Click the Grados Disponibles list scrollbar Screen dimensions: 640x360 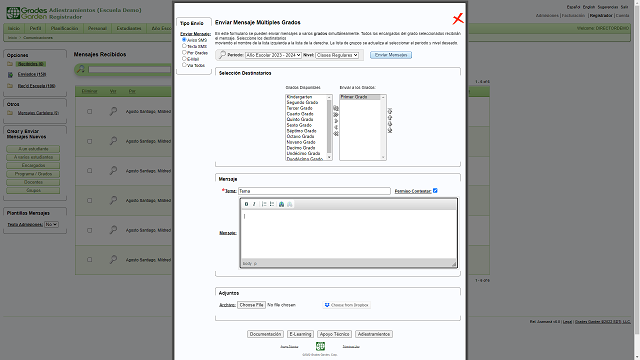(329, 127)
